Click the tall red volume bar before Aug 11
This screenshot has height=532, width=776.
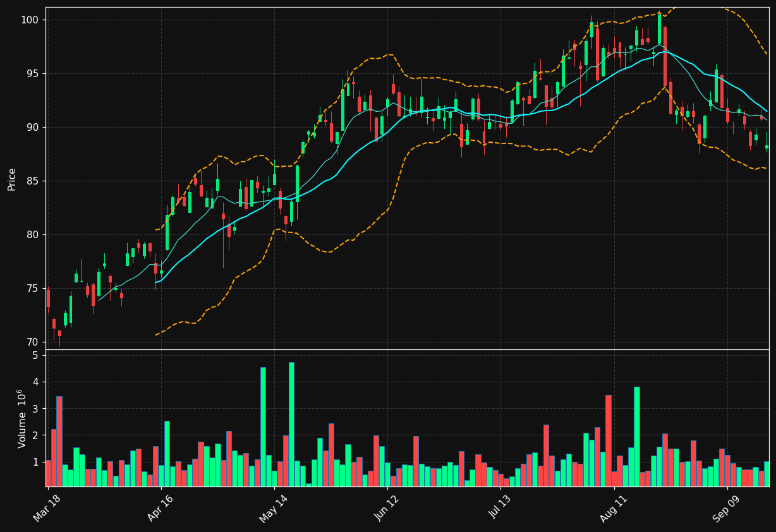(609, 440)
